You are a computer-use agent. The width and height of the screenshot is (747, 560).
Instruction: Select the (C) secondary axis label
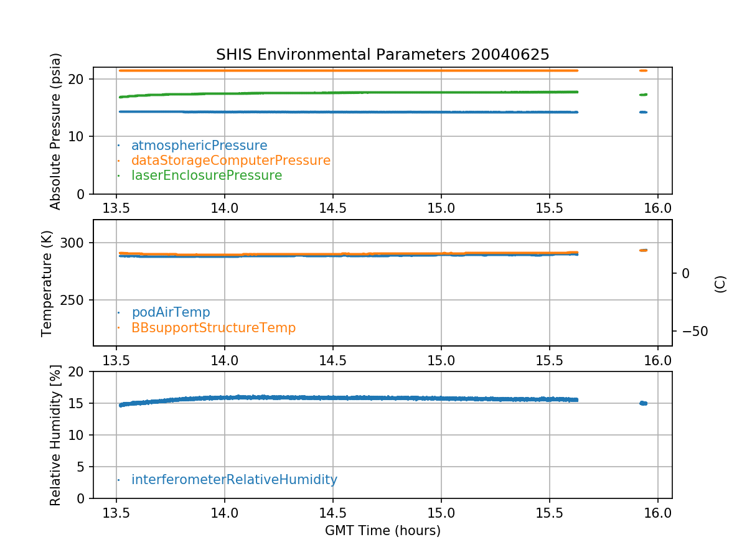[720, 284]
